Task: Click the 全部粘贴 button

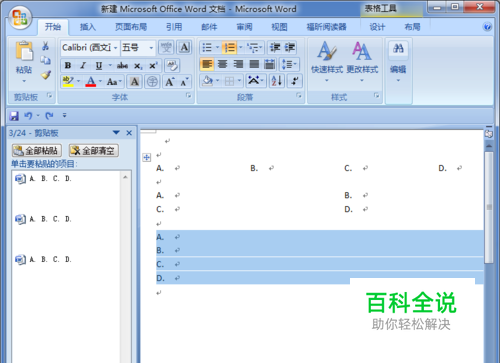Action: pos(37,151)
